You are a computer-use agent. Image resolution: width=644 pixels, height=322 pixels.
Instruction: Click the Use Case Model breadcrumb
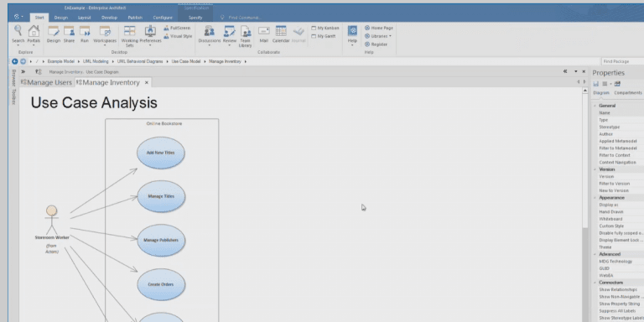[x=186, y=61]
